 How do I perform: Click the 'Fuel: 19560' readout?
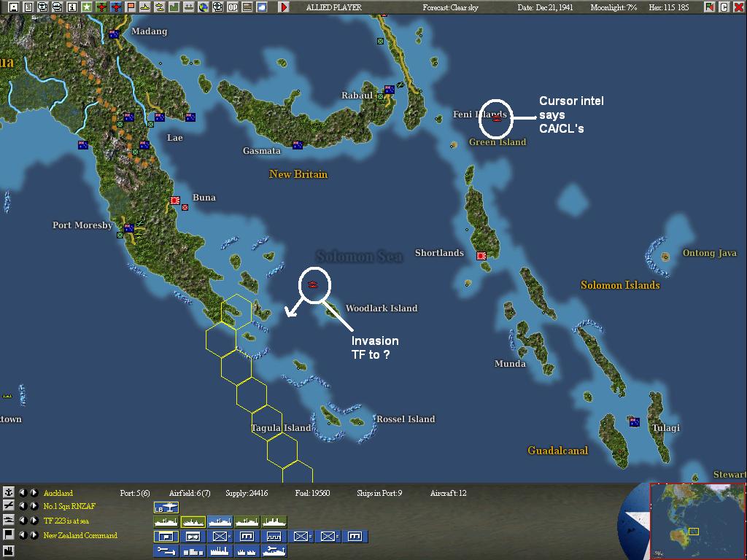[x=312, y=493]
